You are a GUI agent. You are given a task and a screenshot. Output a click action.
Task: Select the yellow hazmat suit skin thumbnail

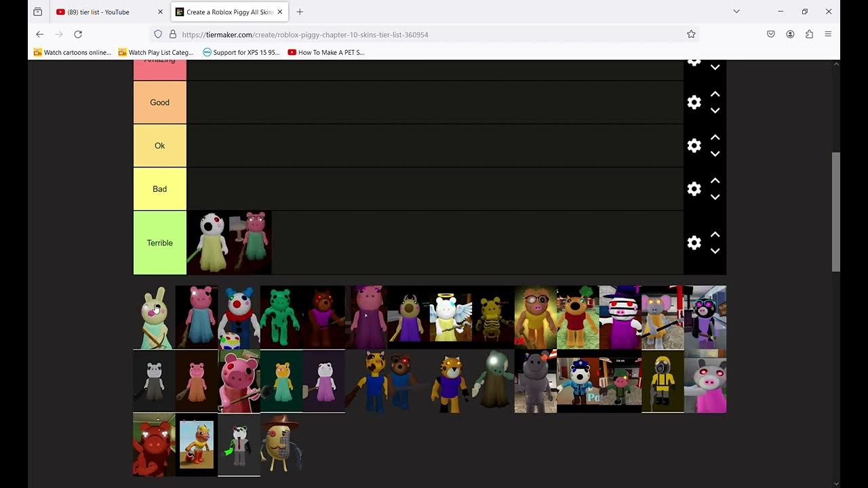coord(663,381)
